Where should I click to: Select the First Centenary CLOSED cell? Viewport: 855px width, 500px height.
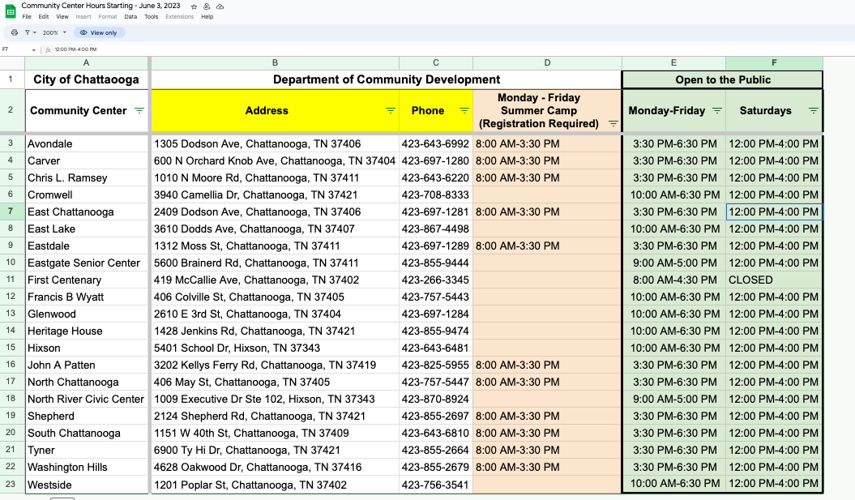[x=773, y=280]
